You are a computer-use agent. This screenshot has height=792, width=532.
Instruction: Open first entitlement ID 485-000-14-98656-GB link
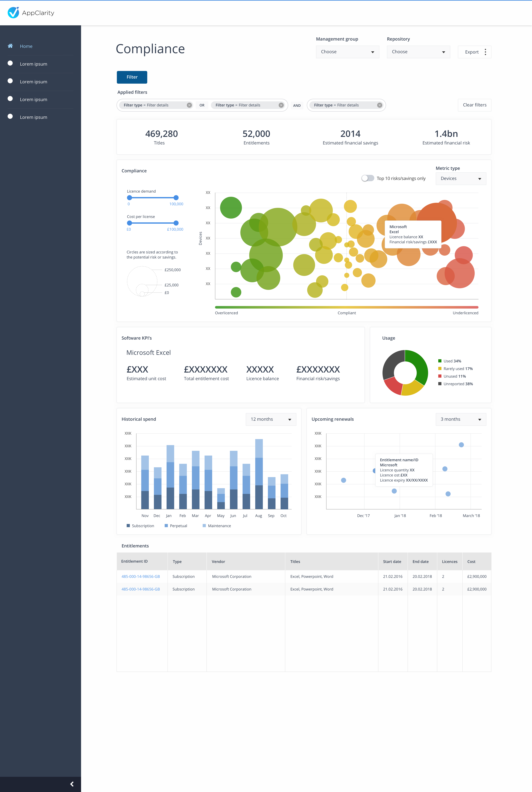click(x=140, y=577)
